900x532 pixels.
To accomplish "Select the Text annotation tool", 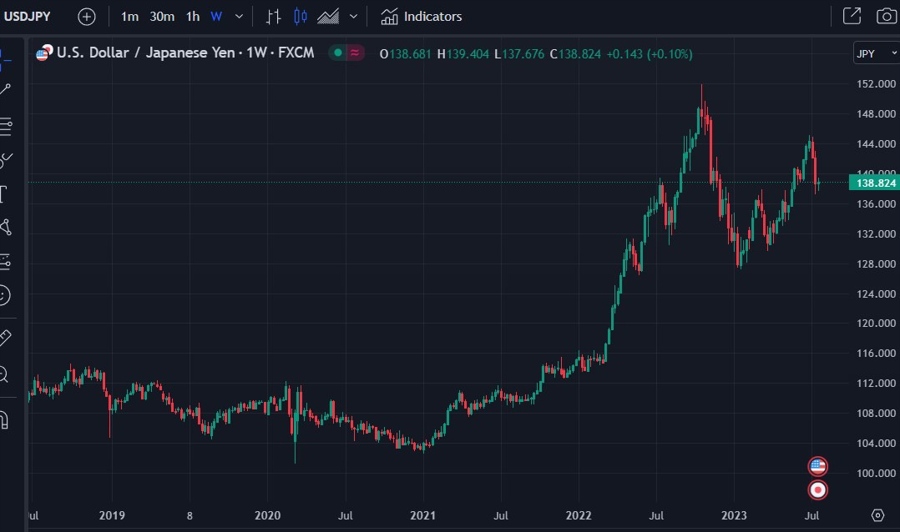I will [3, 195].
